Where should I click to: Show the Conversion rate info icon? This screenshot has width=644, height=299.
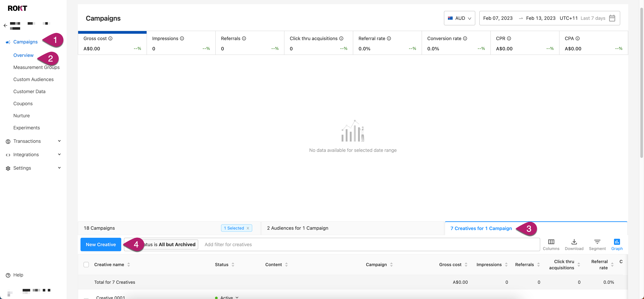[465, 39]
